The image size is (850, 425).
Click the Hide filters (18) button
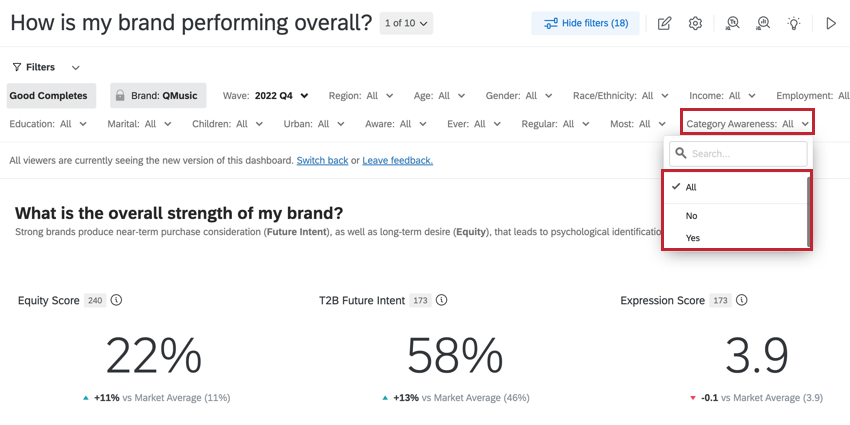(586, 23)
